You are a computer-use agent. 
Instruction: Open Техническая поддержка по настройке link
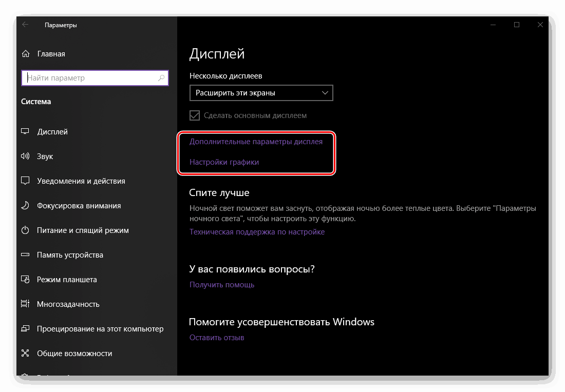point(257,232)
